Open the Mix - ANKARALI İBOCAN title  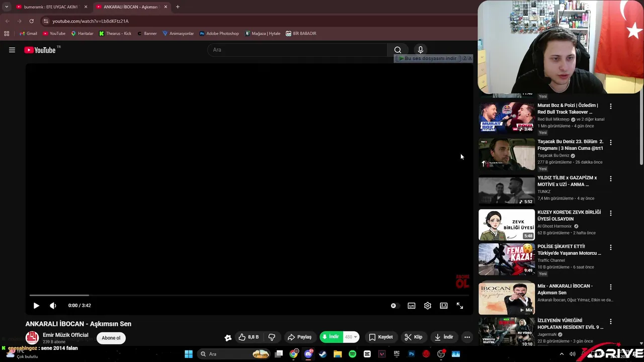[565, 289]
